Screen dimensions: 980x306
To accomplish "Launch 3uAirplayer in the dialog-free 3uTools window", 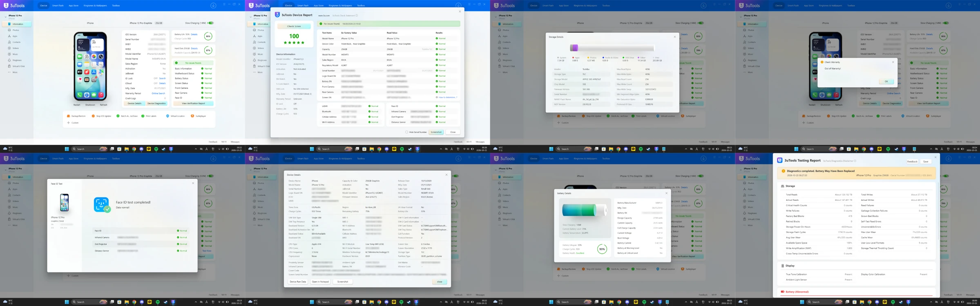I will pyautogui.click(x=198, y=116).
